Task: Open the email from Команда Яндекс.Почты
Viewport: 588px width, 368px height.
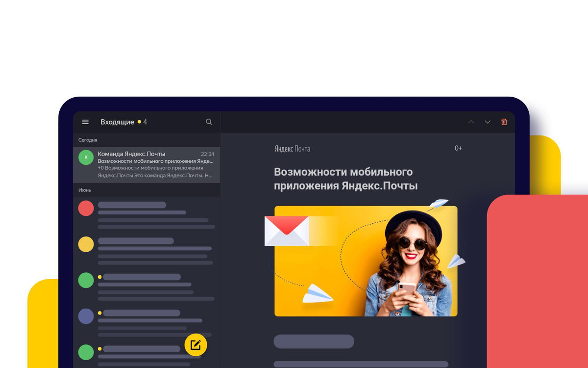Action: click(x=147, y=165)
